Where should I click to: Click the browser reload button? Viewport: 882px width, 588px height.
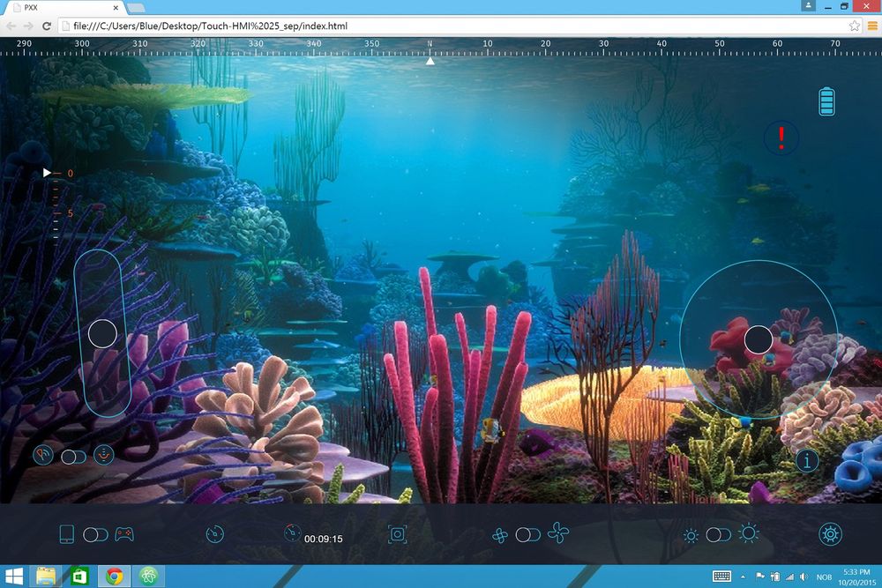(x=47, y=26)
